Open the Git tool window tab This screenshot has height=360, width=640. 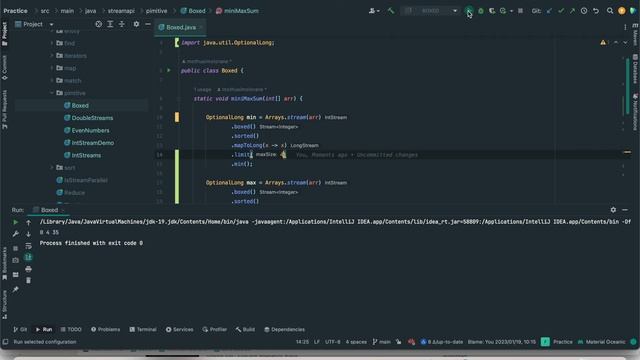click(x=20, y=330)
